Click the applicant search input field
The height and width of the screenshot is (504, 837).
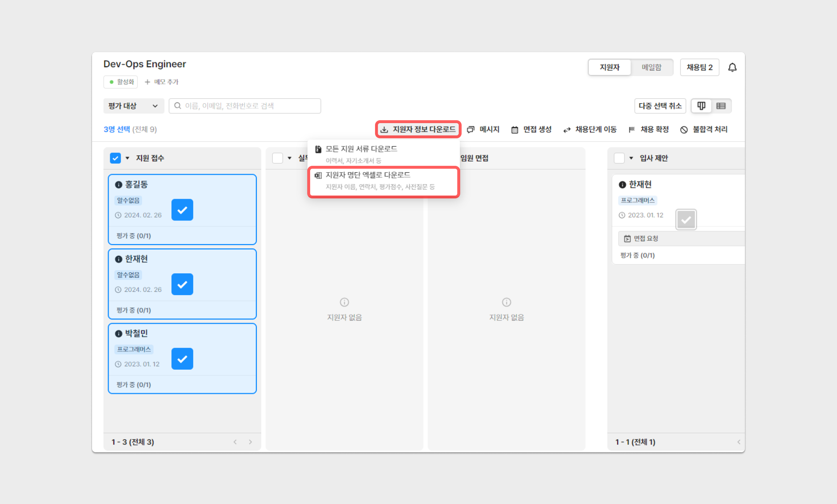point(250,106)
